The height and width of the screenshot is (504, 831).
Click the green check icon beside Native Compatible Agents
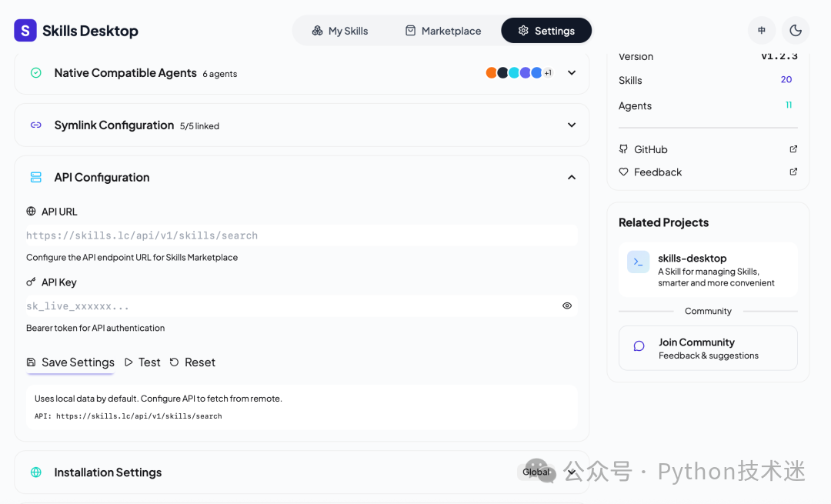coord(36,72)
